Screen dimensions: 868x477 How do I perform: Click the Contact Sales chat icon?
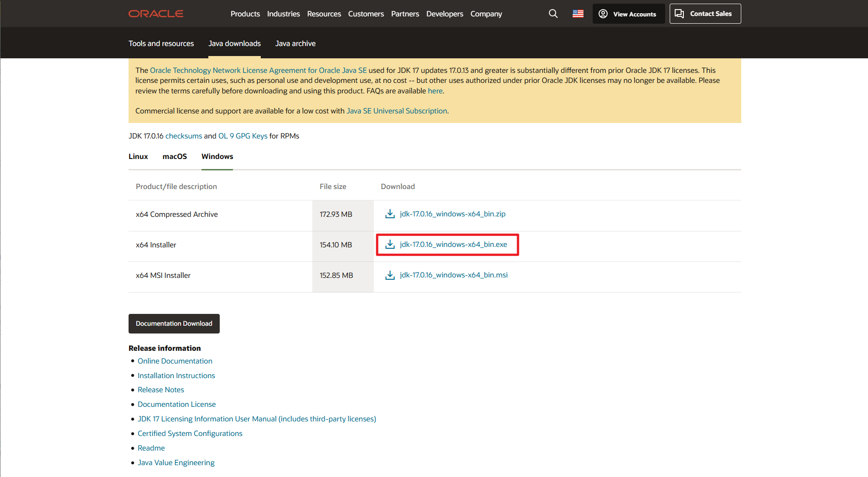tap(679, 14)
